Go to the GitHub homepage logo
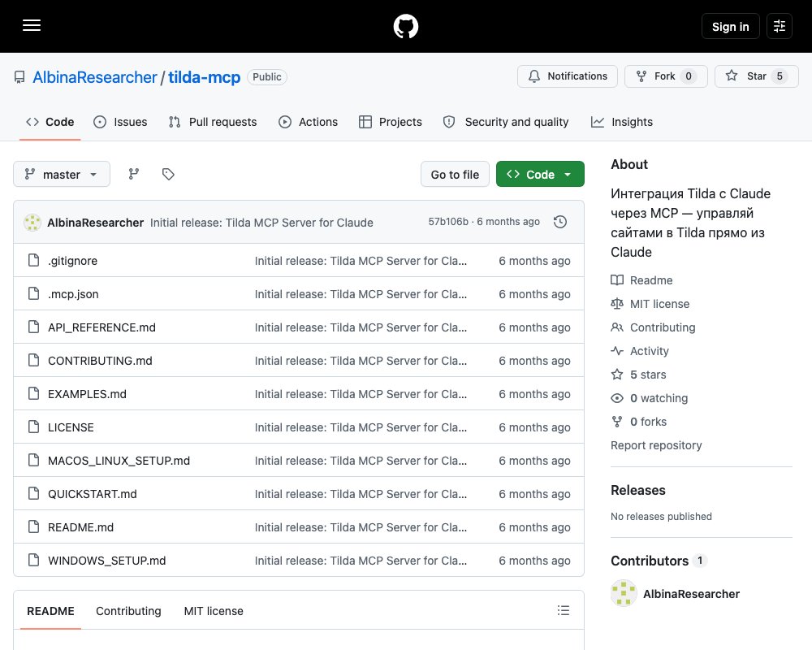 406,27
